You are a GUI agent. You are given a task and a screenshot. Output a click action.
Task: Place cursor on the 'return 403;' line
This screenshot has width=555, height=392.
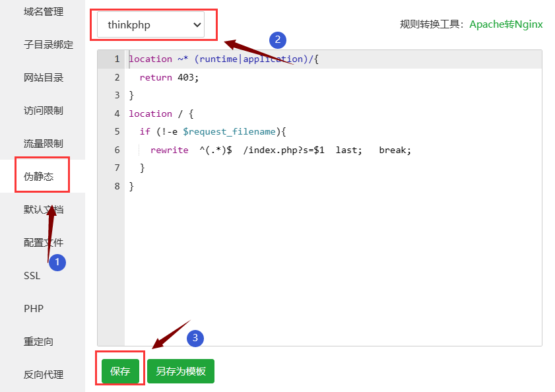(x=169, y=78)
